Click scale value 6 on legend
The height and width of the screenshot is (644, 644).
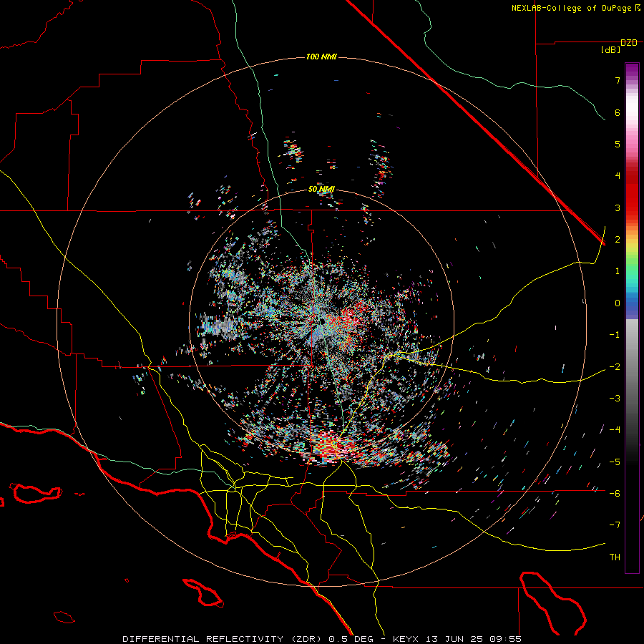618,112
